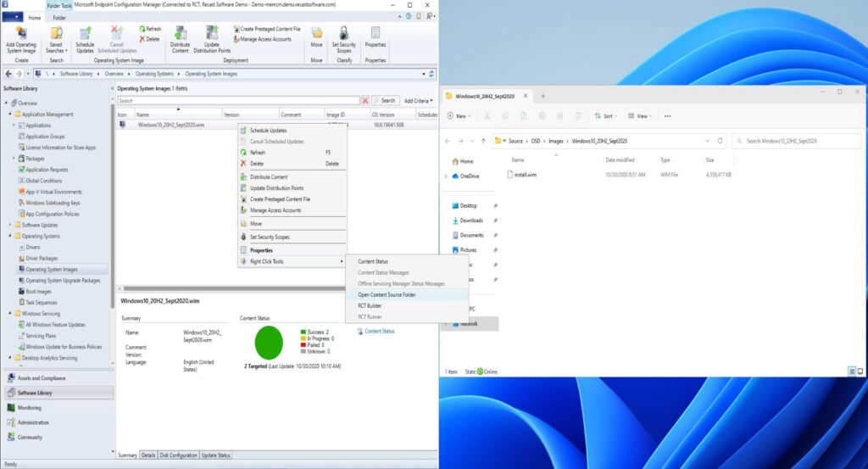Click the Search Windows10_20H2_Sept2020 field
The width and height of the screenshot is (868, 469).
point(797,141)
